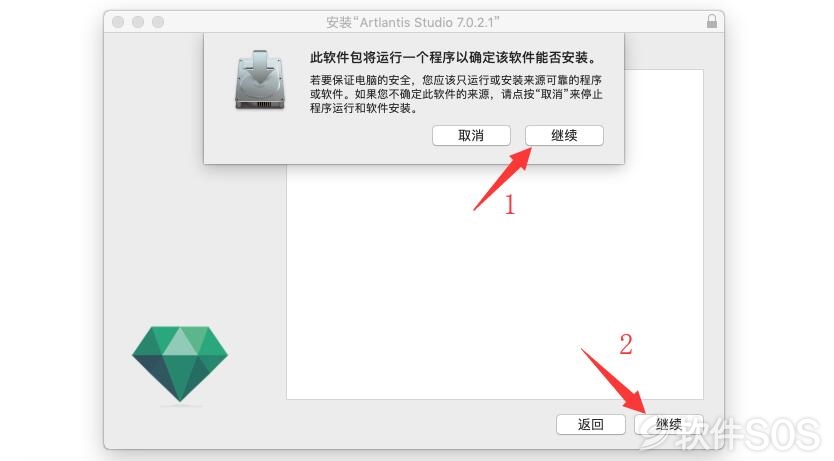Click 继续 in the security dialog sheet
Screen dimensions: 834x461
[564, 136]
